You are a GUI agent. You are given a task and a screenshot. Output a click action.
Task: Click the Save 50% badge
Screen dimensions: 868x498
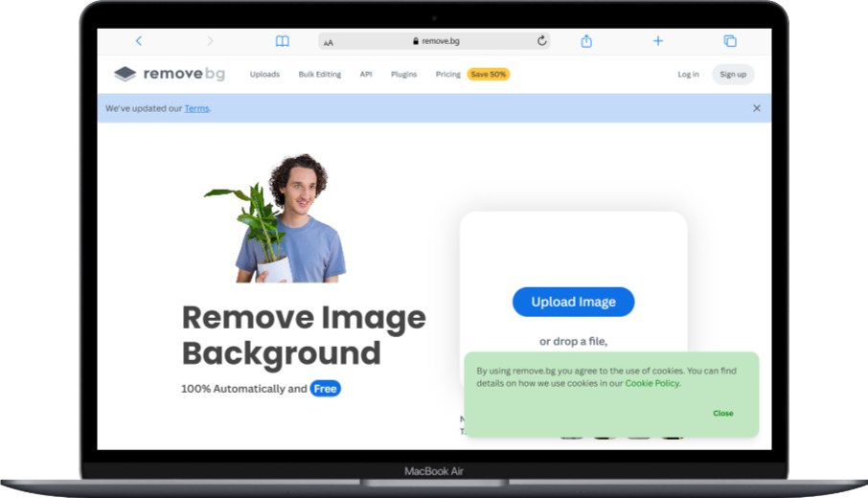click(x=489, y=74)
